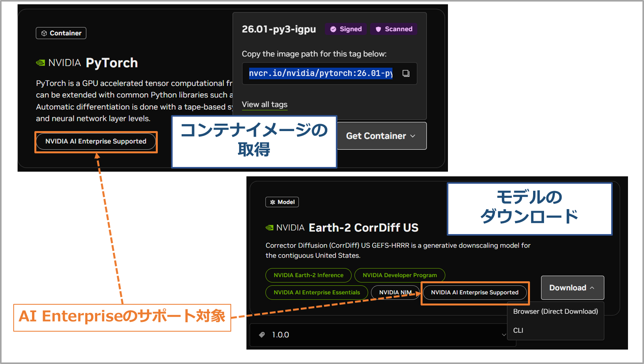Screen dimensions: 644x364
Task: Click the Signed badge checkmark icon
Action: [x=333, y=29]
